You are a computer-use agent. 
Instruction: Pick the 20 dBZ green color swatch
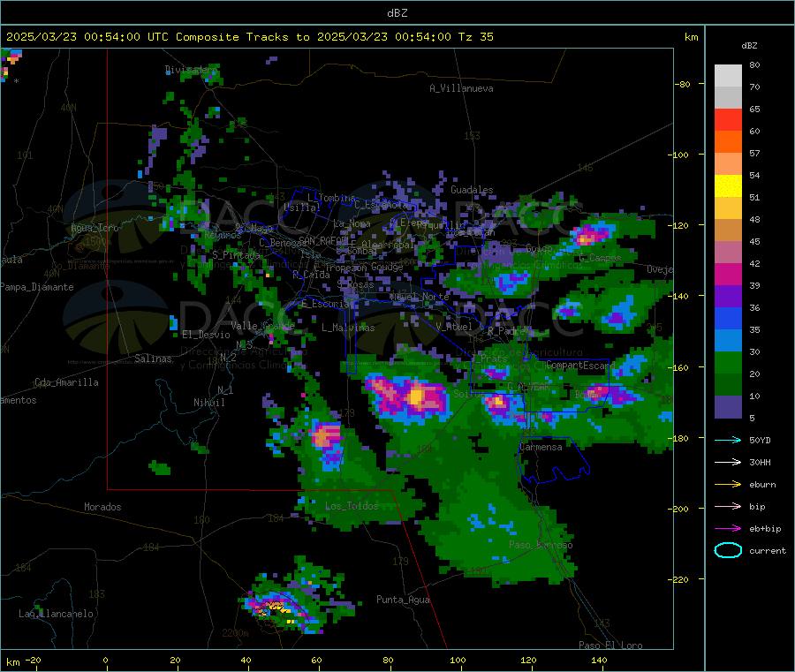[x=728, y=362]
